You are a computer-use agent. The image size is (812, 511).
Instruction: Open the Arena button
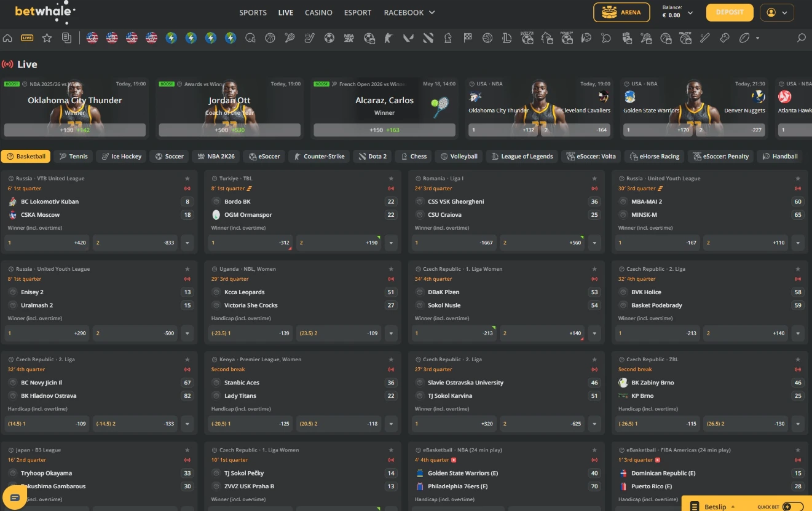click(621, 12)
